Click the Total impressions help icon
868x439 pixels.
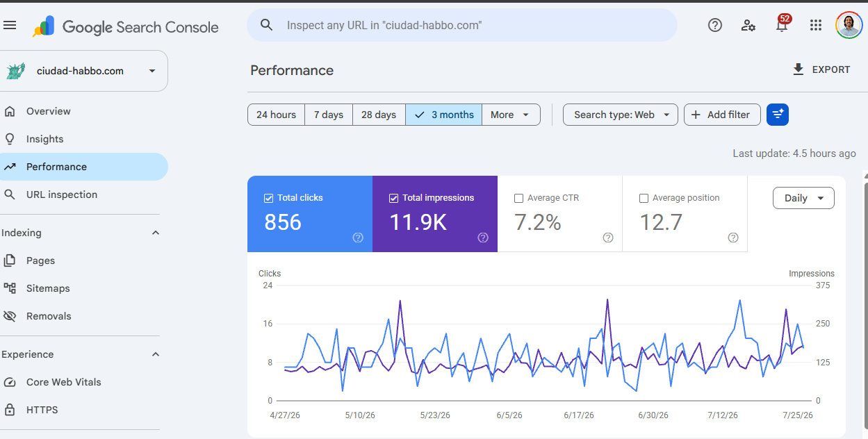[x=483, y=238]
